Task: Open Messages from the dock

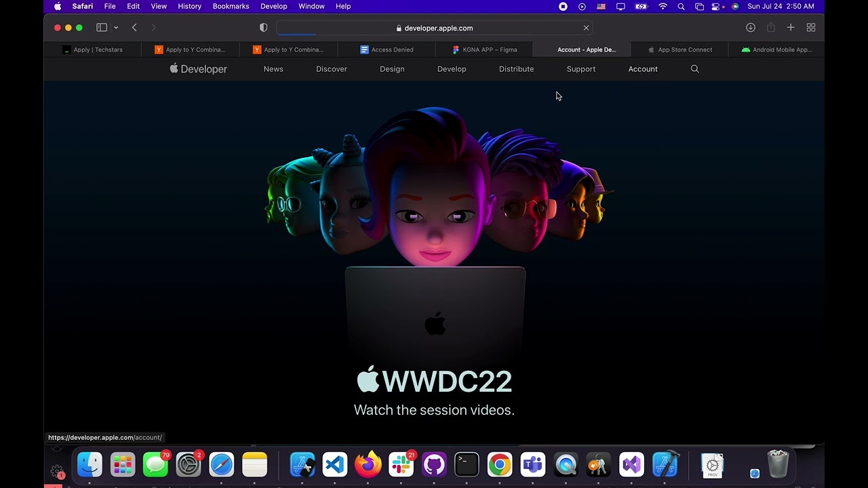Action: point(155,465)
